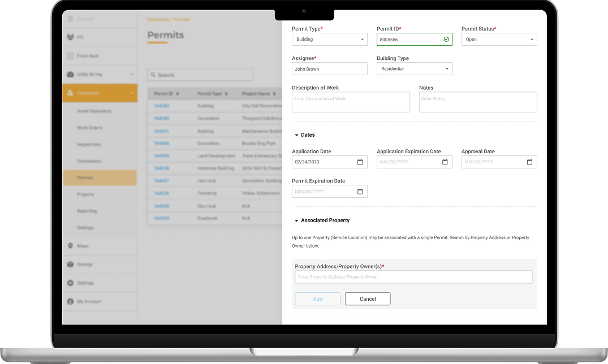The width and height of the screenshot is (608, 364).
Task: Sort by Permit Type column arrows
Action: tap(226, 94)
